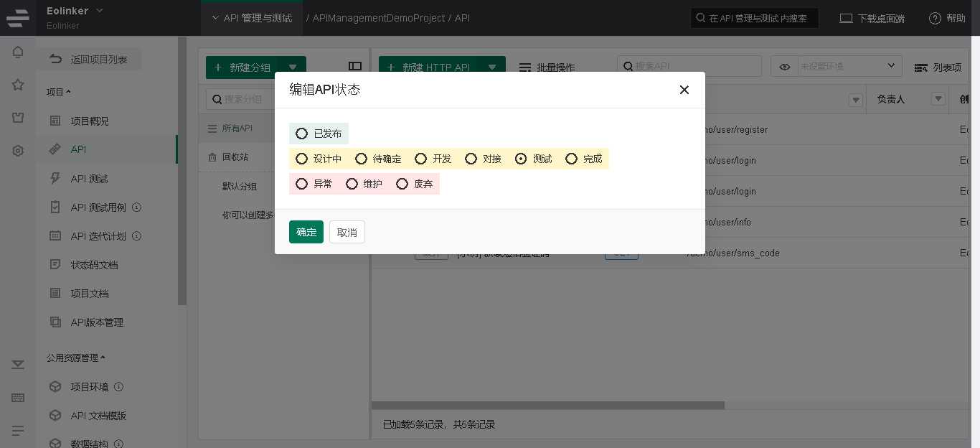The width and height of the screenshot is (980, 448).
Task: Open the 新建 HTTP API dropdown arrow
Action: point(491,67)
